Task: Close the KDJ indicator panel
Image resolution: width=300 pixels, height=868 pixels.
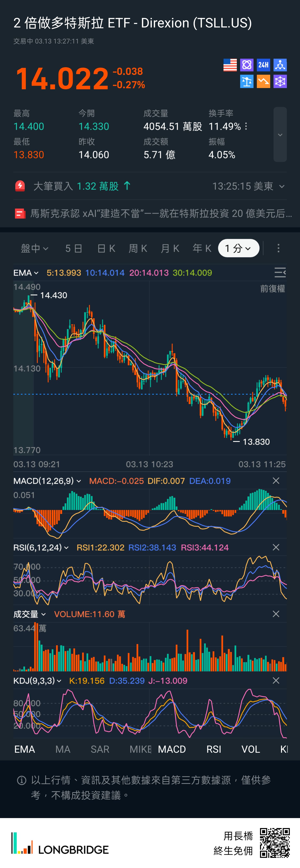Action: 276,681
